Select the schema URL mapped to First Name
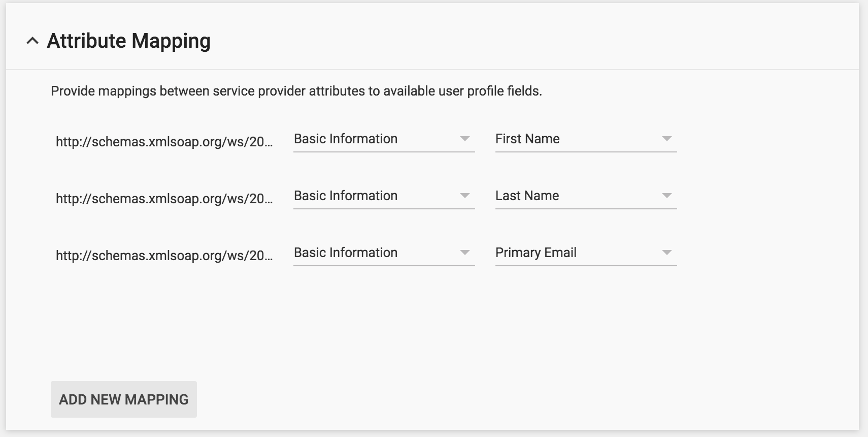Screen dimensions: 868x437 (x=164, y=142)
